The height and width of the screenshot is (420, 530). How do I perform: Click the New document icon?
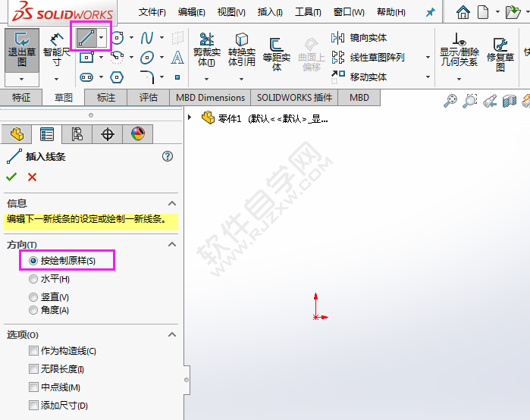click(483, 12)
